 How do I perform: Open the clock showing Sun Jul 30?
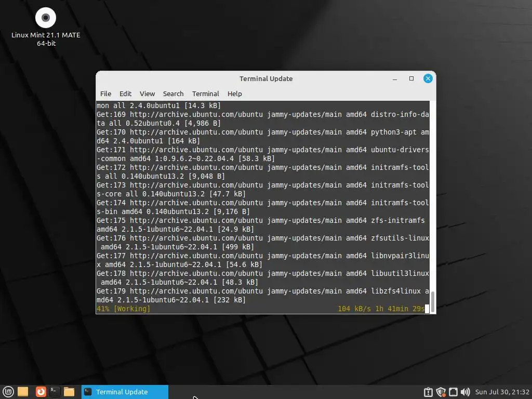[502, 392]
